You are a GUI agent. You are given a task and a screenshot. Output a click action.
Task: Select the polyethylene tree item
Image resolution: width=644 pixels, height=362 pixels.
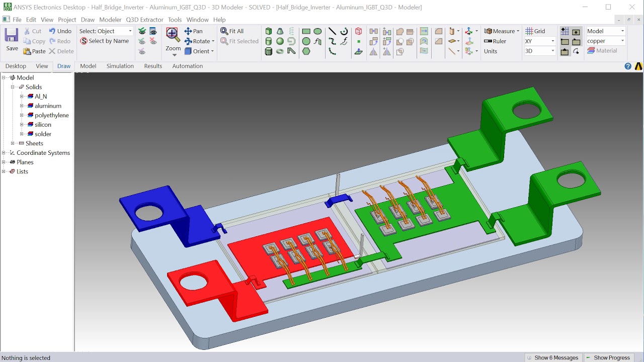pos(52,115)
